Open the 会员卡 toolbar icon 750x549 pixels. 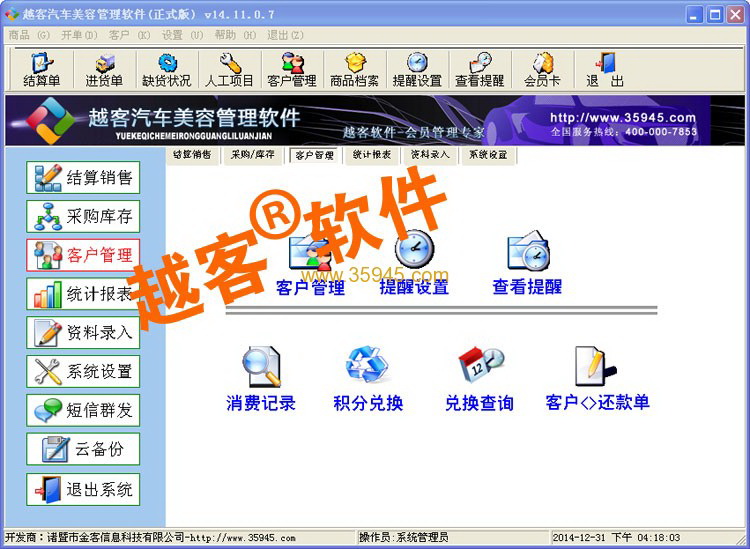[x=542, y=70]
